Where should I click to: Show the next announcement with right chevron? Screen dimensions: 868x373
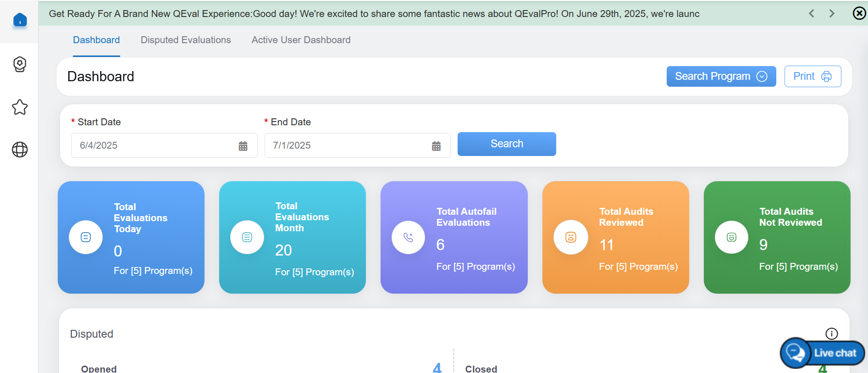pos(832,13)
